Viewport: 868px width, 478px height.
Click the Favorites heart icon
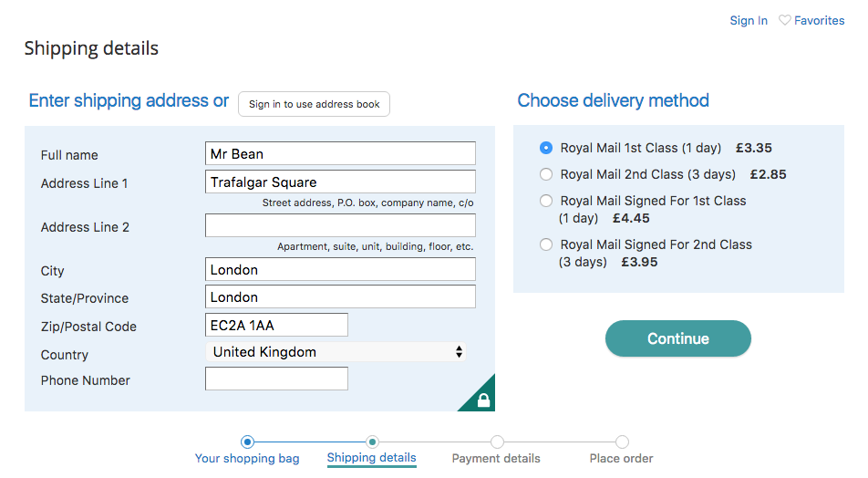point(784,20)
